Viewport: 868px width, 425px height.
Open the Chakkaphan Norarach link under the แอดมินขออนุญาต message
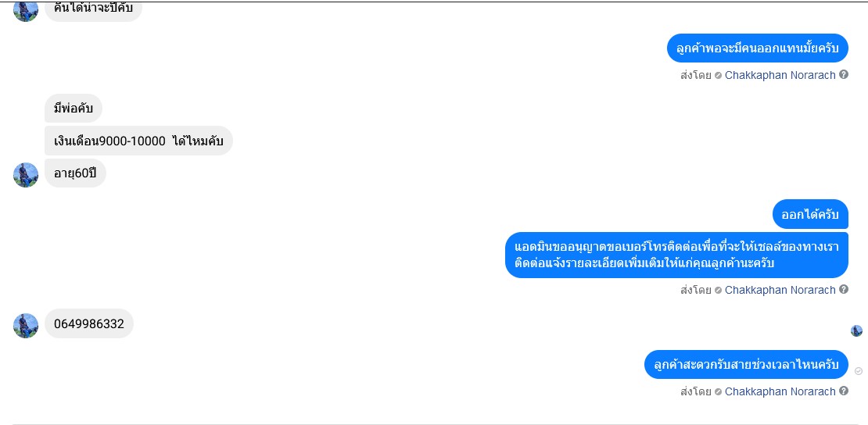(780, 290)
